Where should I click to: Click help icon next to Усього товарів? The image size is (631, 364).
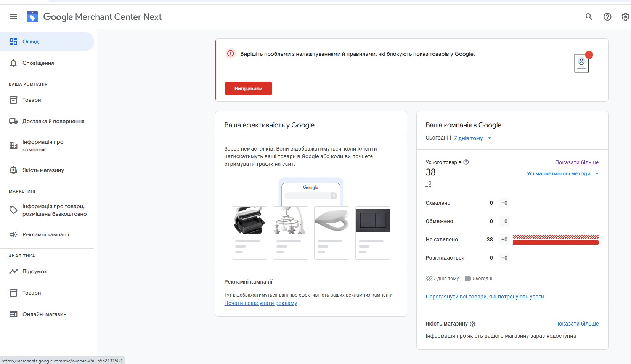466,162
